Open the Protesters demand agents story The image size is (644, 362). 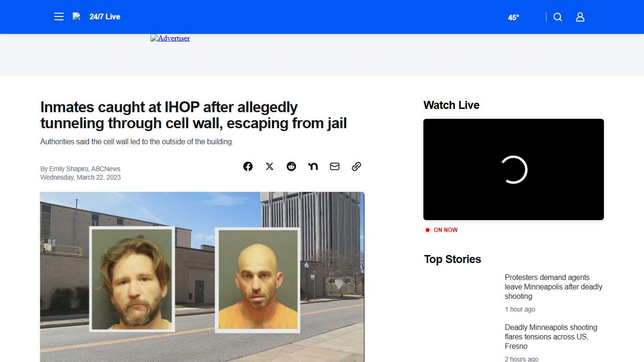(x=553, y=287)
